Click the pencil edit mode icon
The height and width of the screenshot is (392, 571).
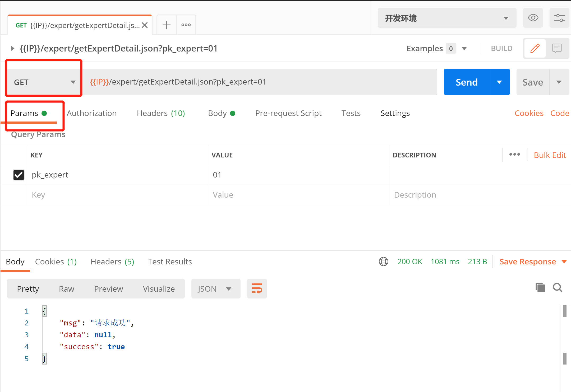535,48
